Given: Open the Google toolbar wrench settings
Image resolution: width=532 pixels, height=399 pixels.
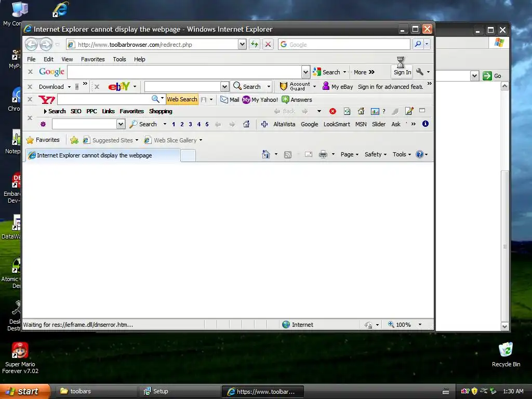Looking at the screenshot, I should pyautogui.click(x=420, y=72).
